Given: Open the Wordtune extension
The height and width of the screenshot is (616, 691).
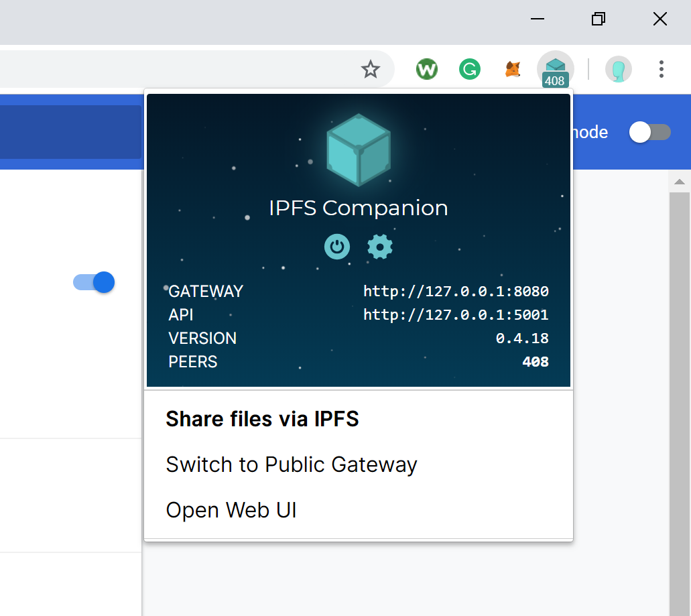Looking at the screenshot, I should (427, 69).
